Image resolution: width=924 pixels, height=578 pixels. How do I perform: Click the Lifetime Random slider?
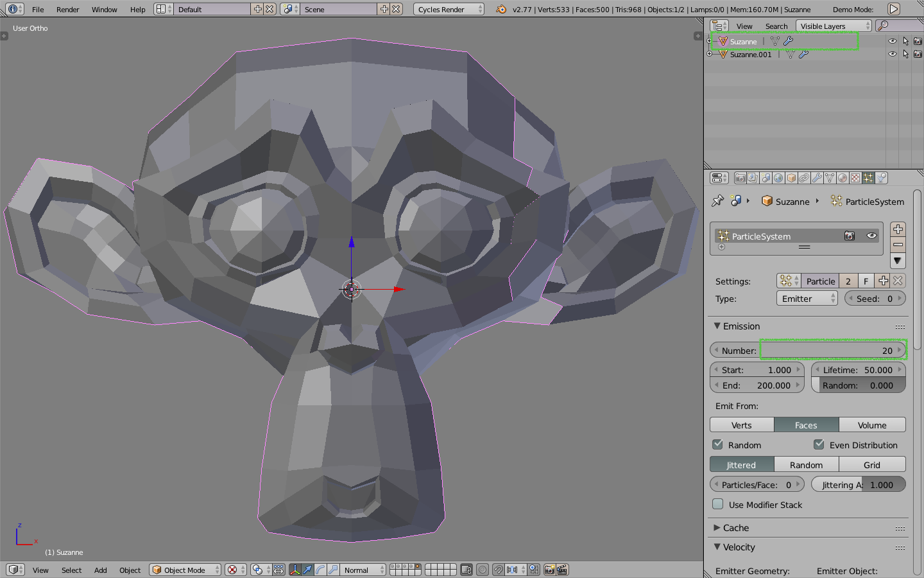tap(859, 385)
